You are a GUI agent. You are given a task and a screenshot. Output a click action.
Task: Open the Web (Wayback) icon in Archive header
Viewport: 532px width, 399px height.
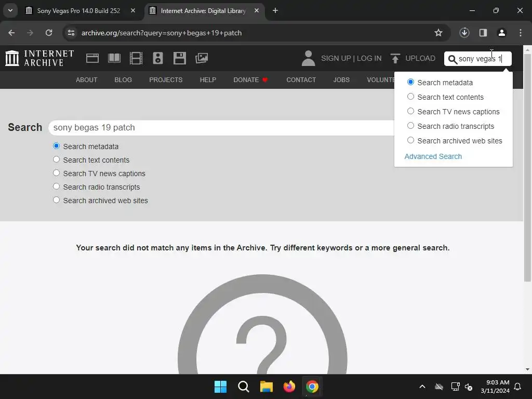click(x=92, y=58)
